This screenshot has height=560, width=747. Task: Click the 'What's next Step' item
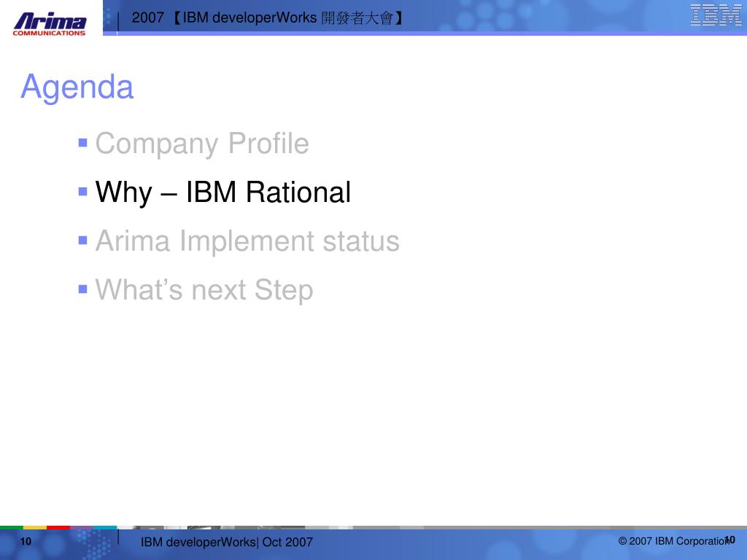[x=204, y=290]
